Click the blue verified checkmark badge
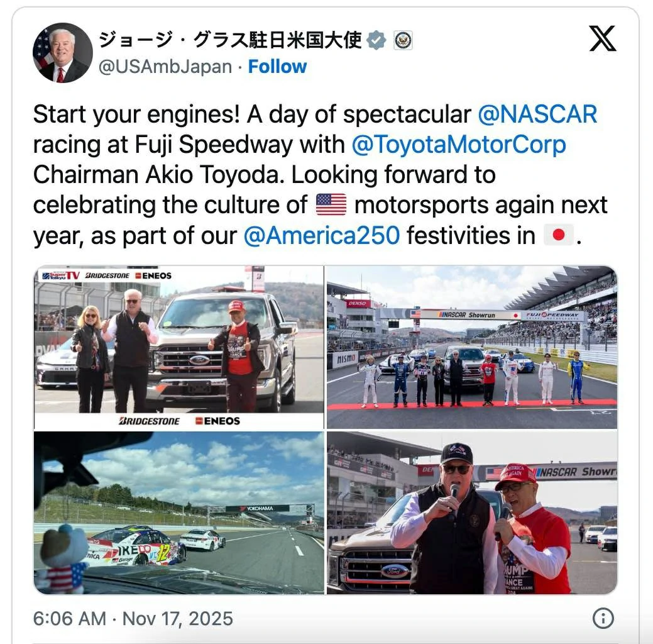 (x=376, y=40)
